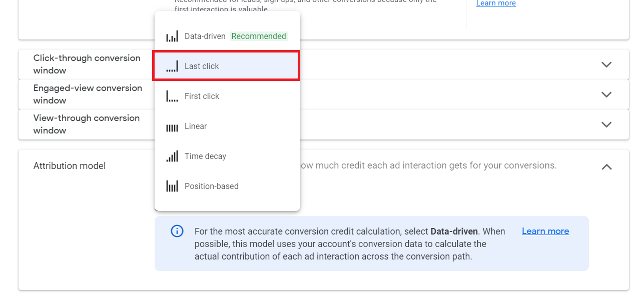Click the Time decay rising bars icon
This screenshot has width=644, height=301.
pyautogui.click(x=172, y=156)
